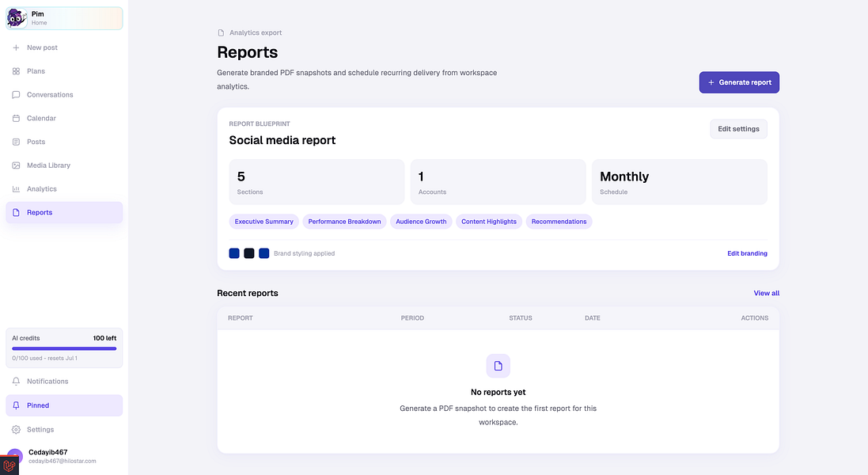Click Laravel debug icon at bottom-left corner
Image resolution: width=868 pixels, height=475 pixels.
9,465
